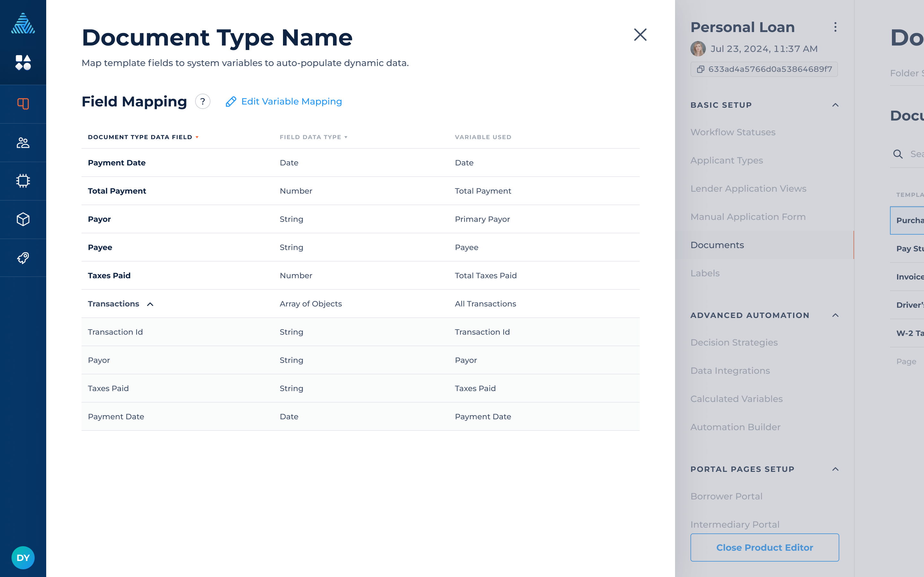Copy the product ID 633ad4a5766d0a53864689f7
924x577 pixels.
763,70
